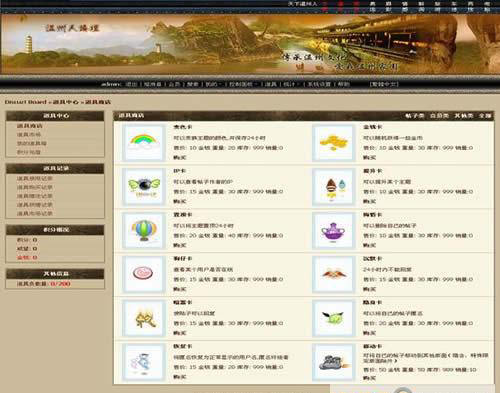
Task: Open second log link under 道具记录
Action: point(35,187)
